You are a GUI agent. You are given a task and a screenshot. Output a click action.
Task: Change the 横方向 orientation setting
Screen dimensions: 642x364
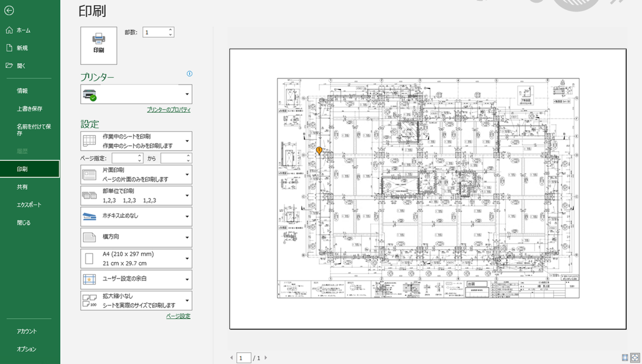136,237
